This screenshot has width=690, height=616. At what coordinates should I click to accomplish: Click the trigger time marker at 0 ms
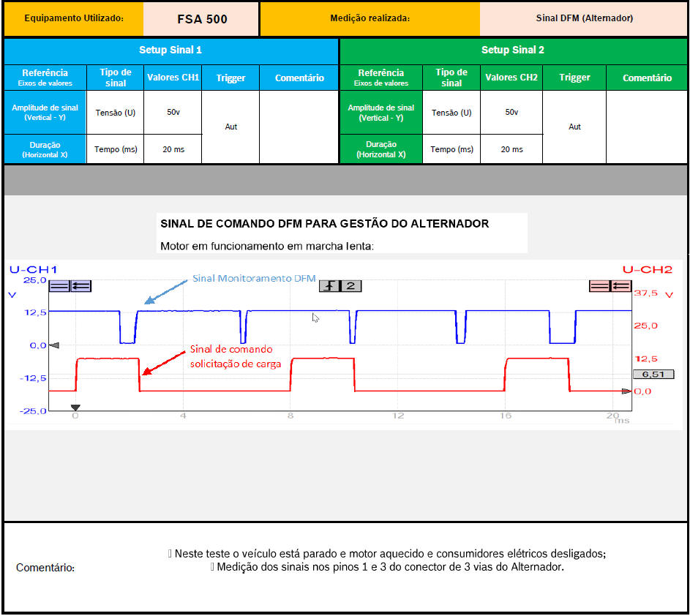point(75,407)
